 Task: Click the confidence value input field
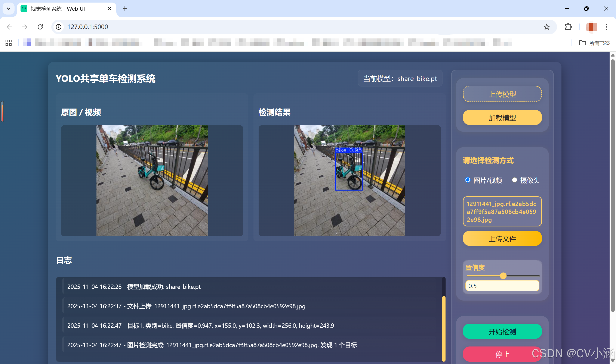tap(502, 286)
